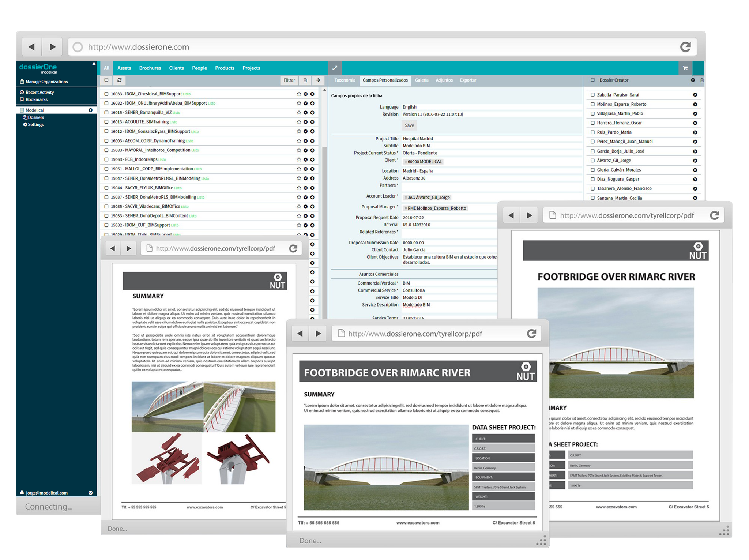Screen dimensions: 749x560
Task: Open Bookmarks in sidebar
Action: pos(33,99)
